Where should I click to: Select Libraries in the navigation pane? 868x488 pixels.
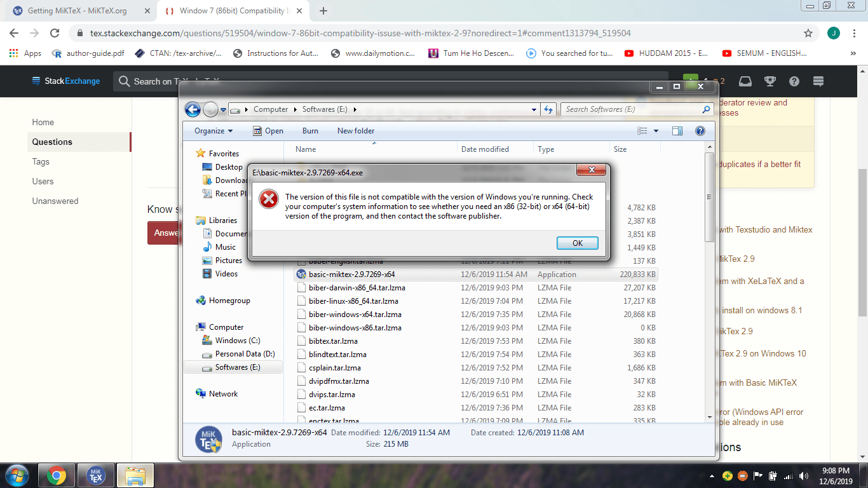(x=222, y=220)
